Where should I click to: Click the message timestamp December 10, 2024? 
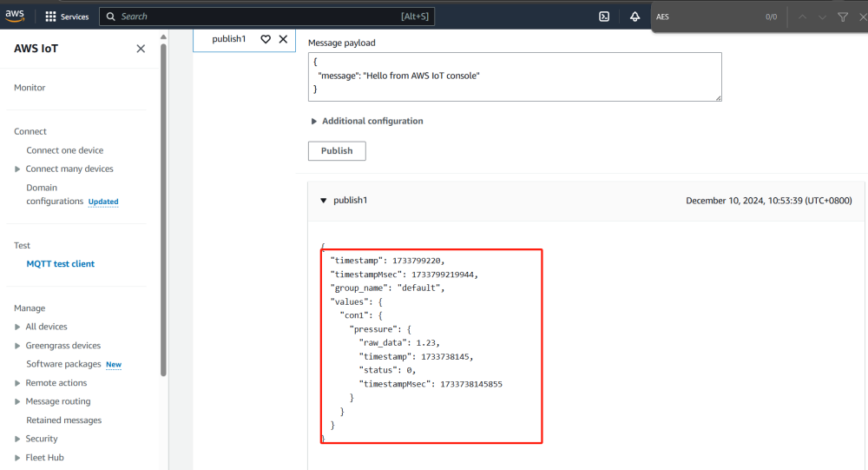(769, 201)
